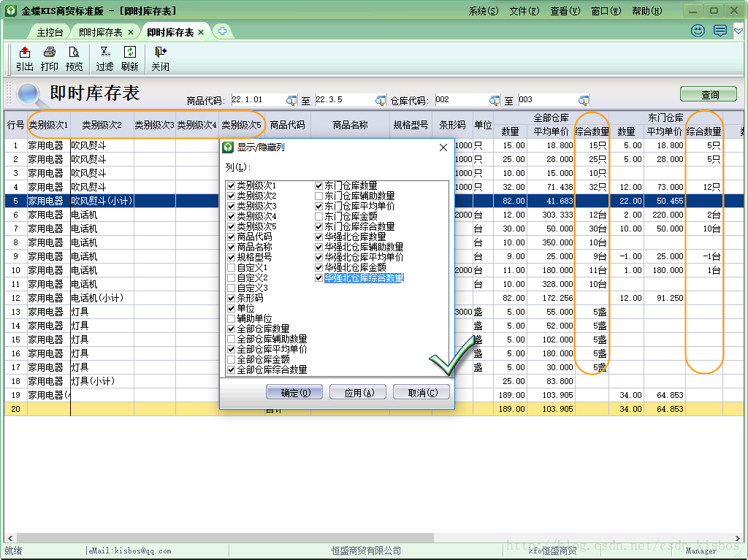The image size is (748, 560).
Task: Uncheck 东门仓库综合数量 checkbox
Action: point(318,226)
